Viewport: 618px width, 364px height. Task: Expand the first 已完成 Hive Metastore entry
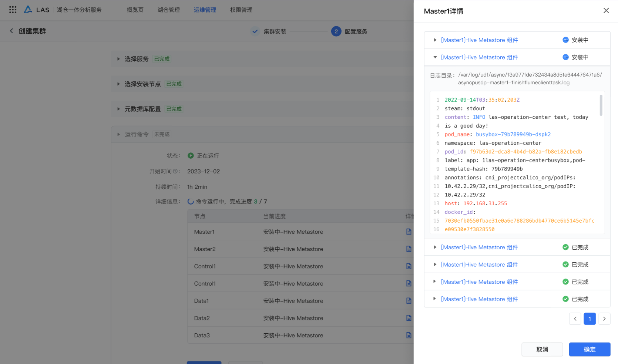pos(435,247)
